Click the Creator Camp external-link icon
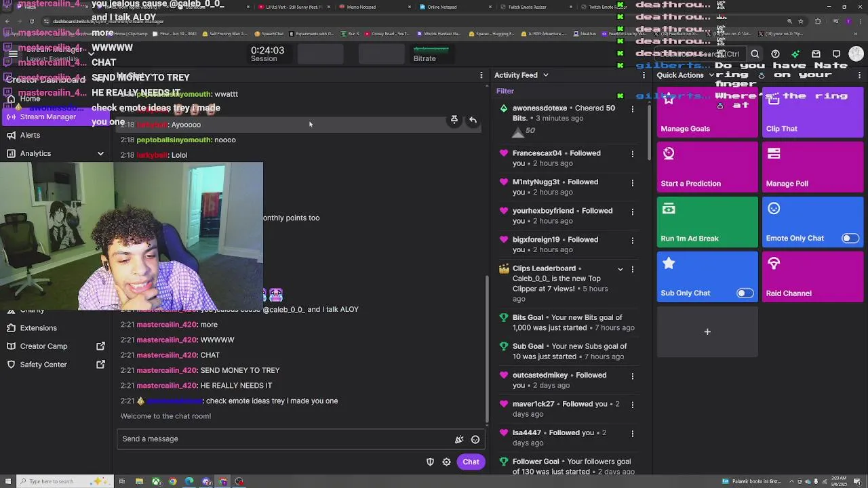868x488 pixels. 100,346
